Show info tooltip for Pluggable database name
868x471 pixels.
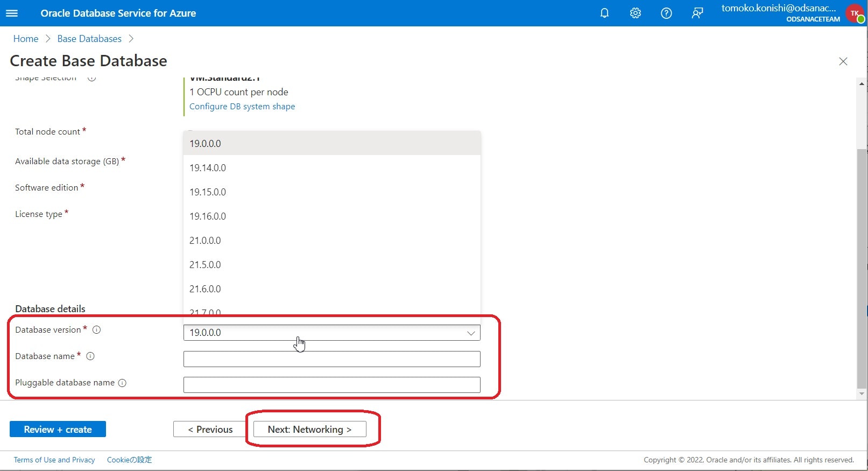pos(122,383)
